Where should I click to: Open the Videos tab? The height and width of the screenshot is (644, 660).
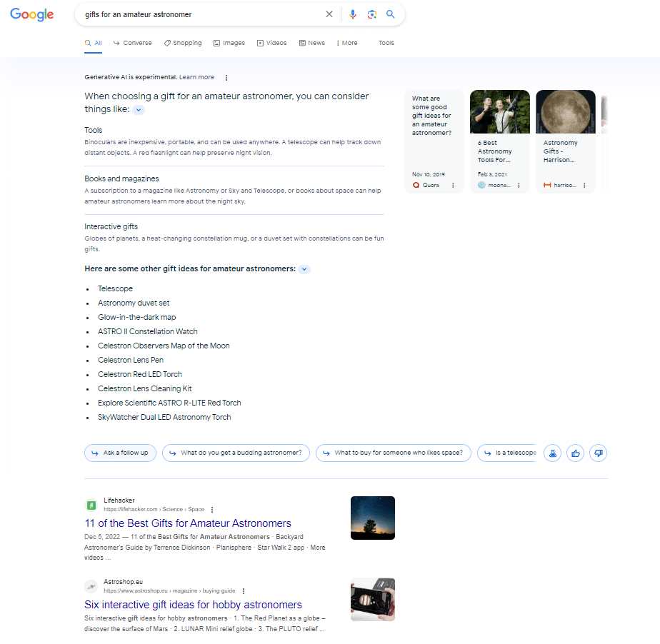click(x=272, y=43)
